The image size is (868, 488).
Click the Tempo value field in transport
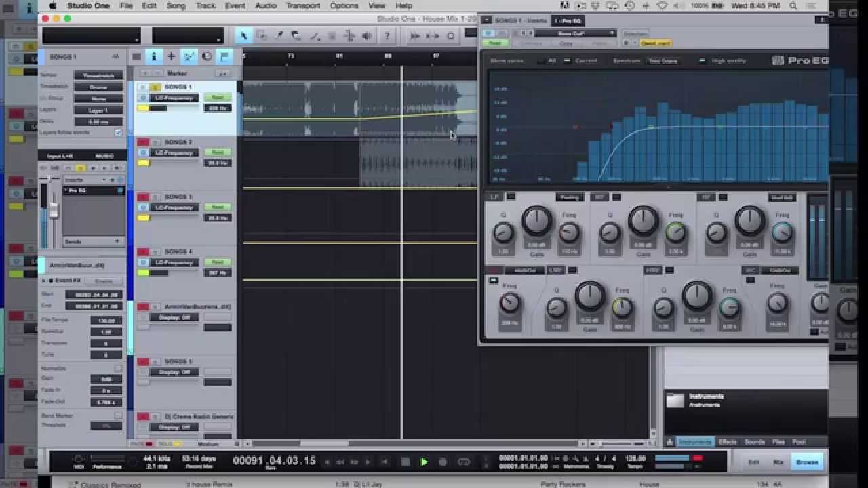click(635, 458)
